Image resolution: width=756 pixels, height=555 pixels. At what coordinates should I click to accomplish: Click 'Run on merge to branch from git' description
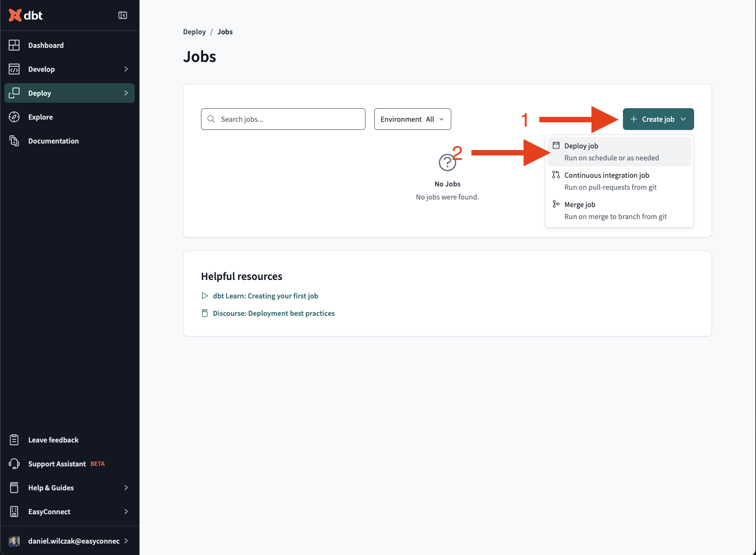(615, 216)
